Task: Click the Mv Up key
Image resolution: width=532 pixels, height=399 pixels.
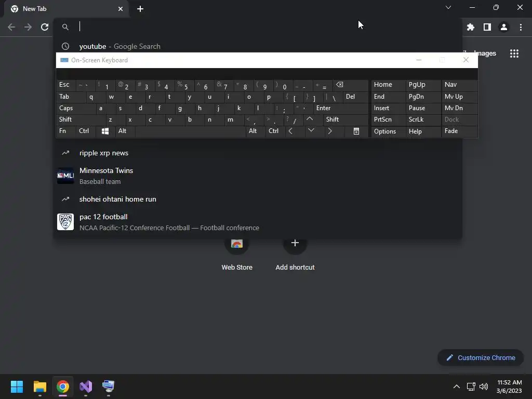Action: [x=459, y=97]
